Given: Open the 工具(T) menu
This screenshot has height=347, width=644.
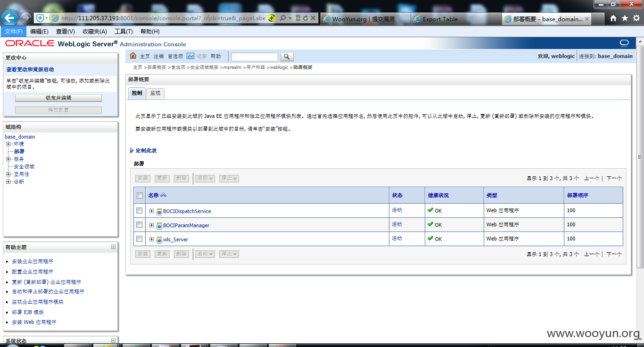Looking at the screenshot, I should tap(124, 32).
